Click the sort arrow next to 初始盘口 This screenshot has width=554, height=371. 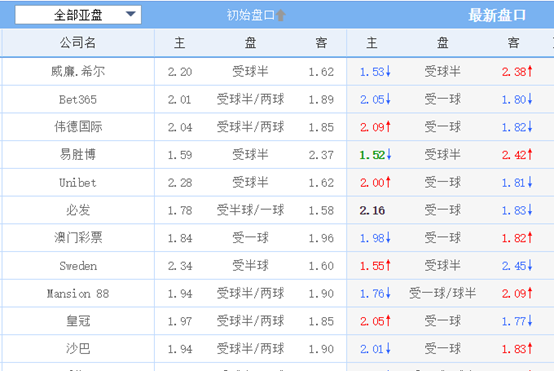point(281,15)
